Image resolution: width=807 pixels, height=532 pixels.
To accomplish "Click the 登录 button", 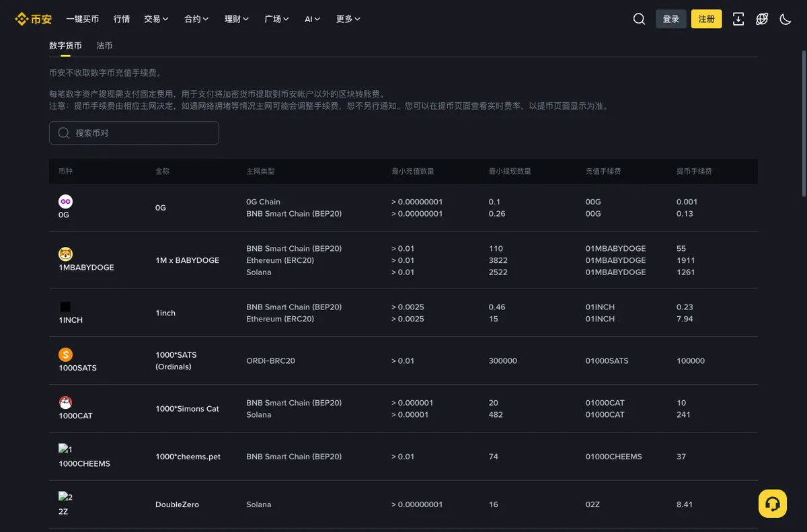I will coord(671,19).
